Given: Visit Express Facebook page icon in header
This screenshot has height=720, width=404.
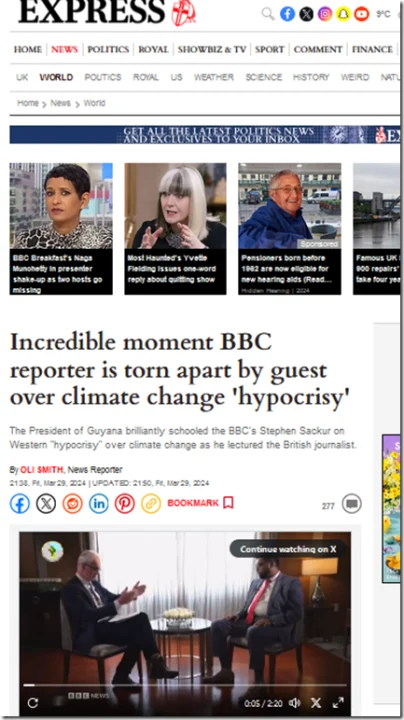Looking at the screenshot, I should tap(287, 14).
